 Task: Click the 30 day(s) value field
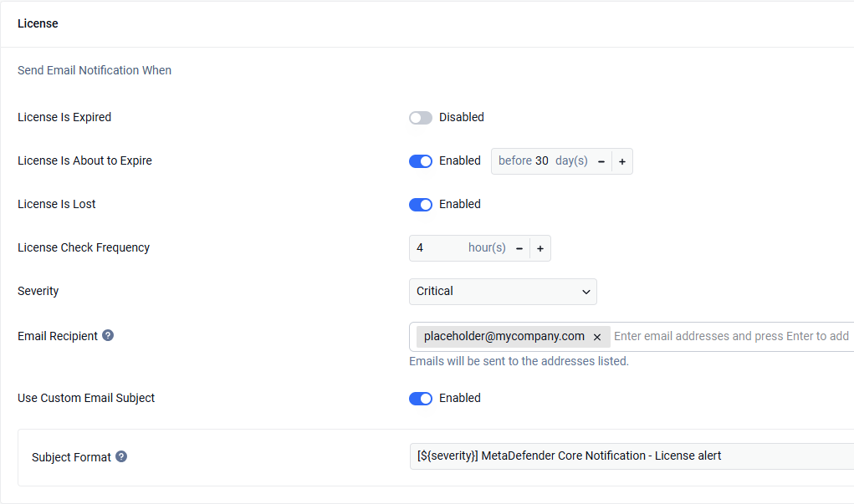(x=541, y=161)
